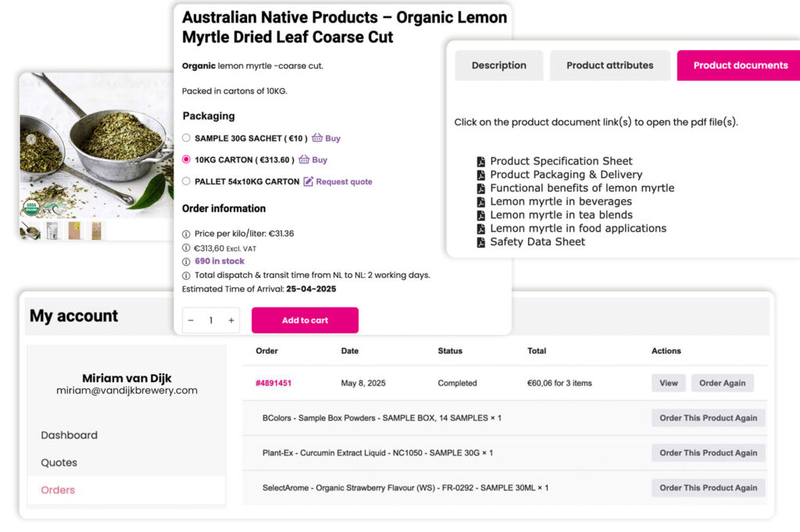Open the Product attributes tab
This screenshot has width=800, height=532.
610,66
